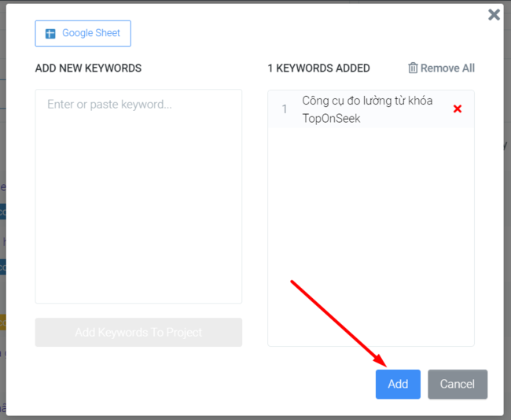Image resolution: width=511 pixels, height=420 pixels.
Task: Select the keyword 'Công cụ đo lường từ khóa TopOnSeek'
Action: click(x=367, y=109)
